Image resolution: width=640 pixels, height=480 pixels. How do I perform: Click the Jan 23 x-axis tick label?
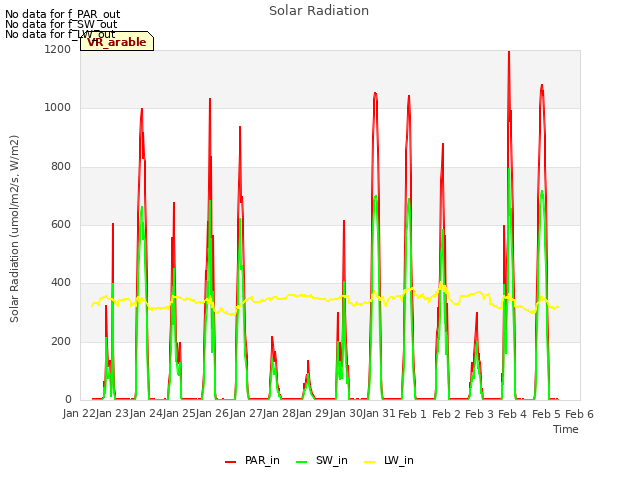[x=113, y=414]
